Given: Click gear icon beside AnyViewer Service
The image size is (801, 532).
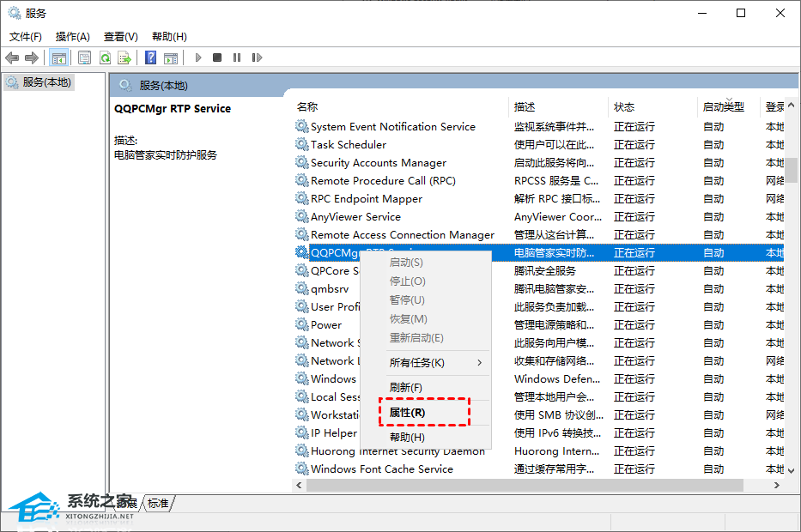Looking at the screenshot, I should click(x=302, y=216).
